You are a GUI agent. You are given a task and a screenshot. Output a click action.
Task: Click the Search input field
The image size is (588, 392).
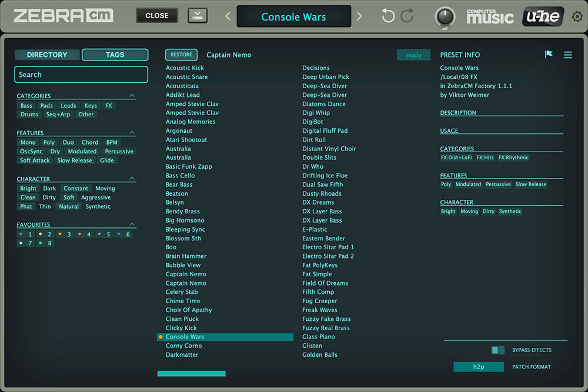pyautogui.click(x=81, y=75)
